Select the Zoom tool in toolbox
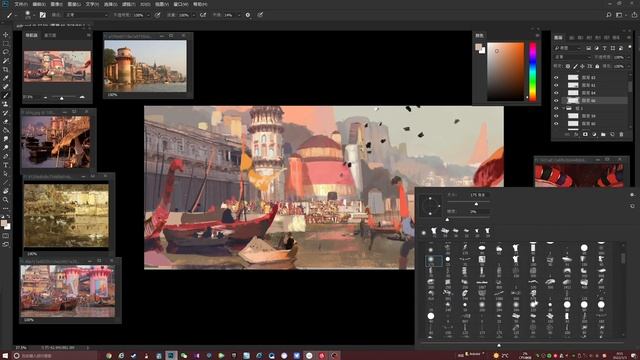Viewport: 640px width, 360px height. point(6,200)
